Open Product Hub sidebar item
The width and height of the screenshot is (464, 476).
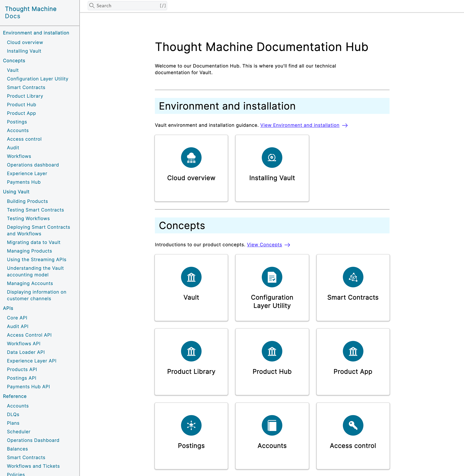click(x=22, y=105)
